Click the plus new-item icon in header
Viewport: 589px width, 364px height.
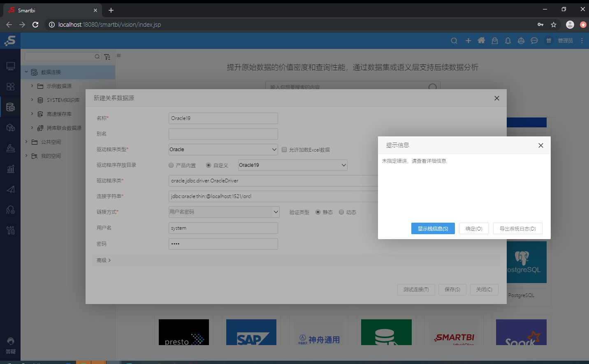click(x=468, y=41)
